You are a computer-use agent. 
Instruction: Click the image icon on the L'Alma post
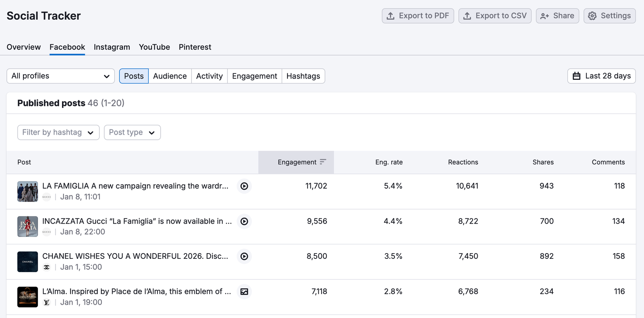(x=244, y=291)
